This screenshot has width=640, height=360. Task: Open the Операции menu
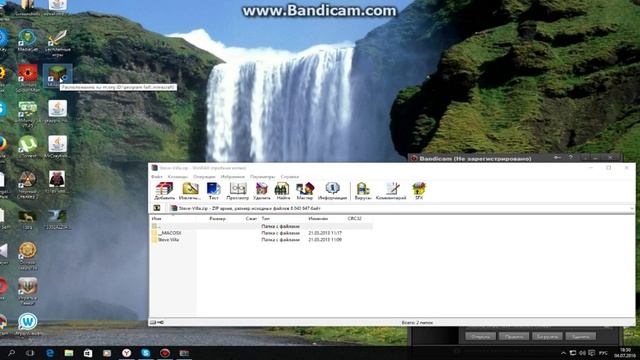coord(204,177)
